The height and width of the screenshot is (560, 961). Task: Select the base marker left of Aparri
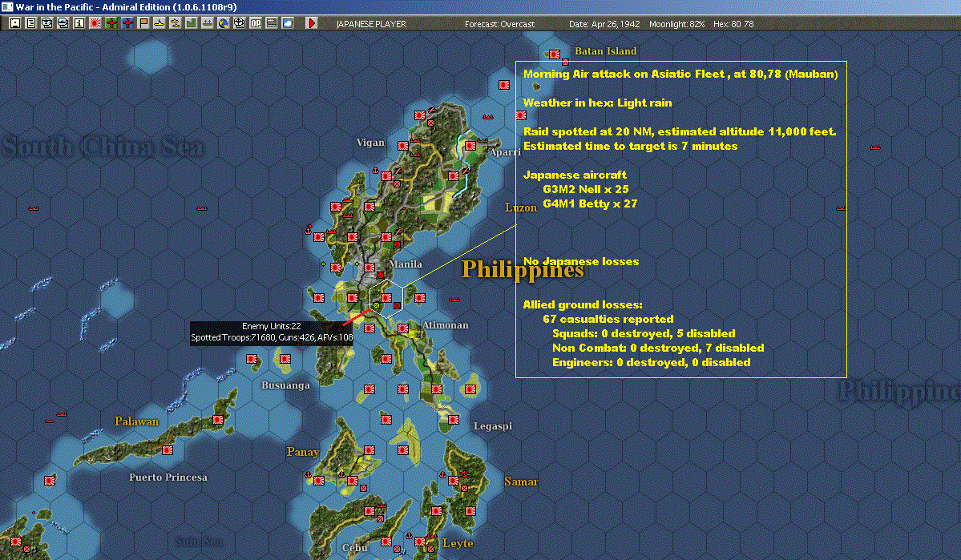[x=470, y=146]
